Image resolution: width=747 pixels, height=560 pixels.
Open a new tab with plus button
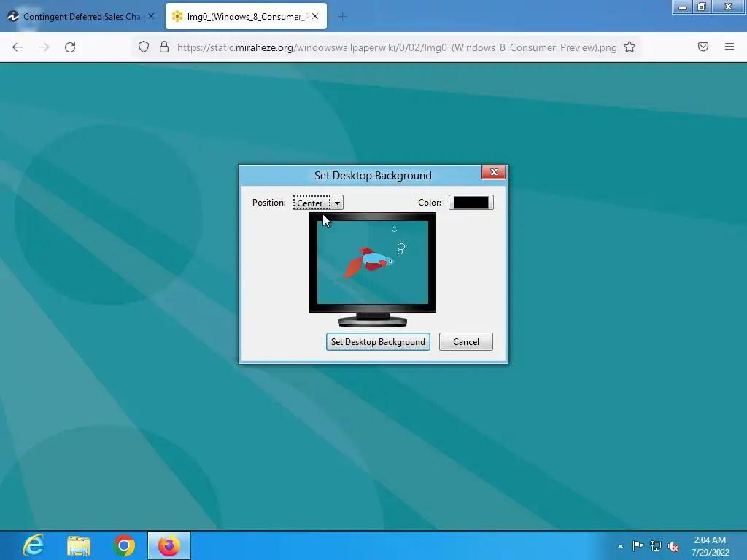click(x=342, y=17)
